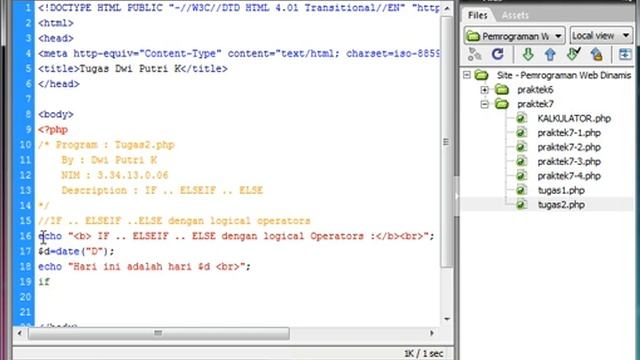This screenshot has height=360, width=640.
Task: Click the //IF .. ELSEIF ..ELSE comment line
Action: coord(174,221)
